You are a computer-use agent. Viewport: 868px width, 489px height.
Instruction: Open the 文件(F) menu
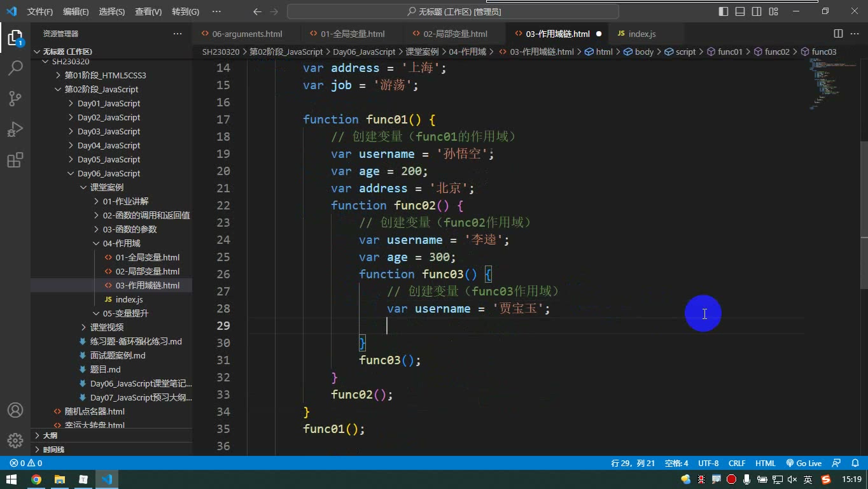click(x=40, y=11)
